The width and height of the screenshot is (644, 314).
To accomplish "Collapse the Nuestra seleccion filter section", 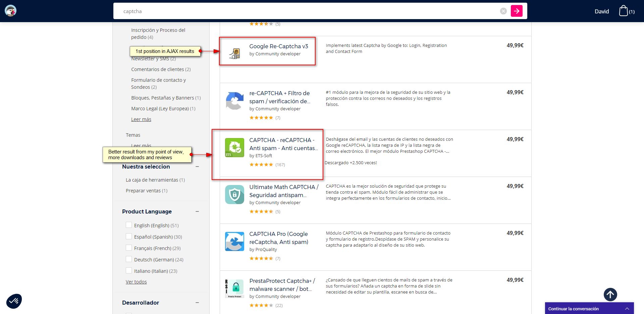I will [x=197, y=167].
